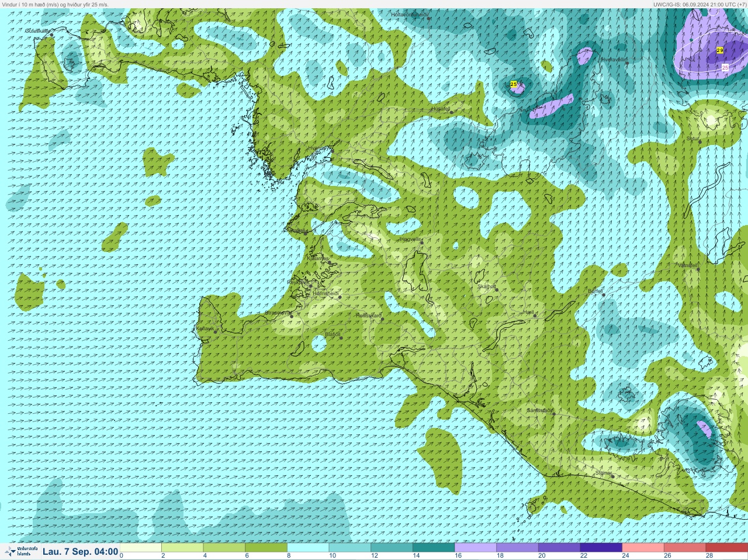Click the Hæll station marker
Image resolution: width=748 pixels, height=560 pixels.
point(534,316)
